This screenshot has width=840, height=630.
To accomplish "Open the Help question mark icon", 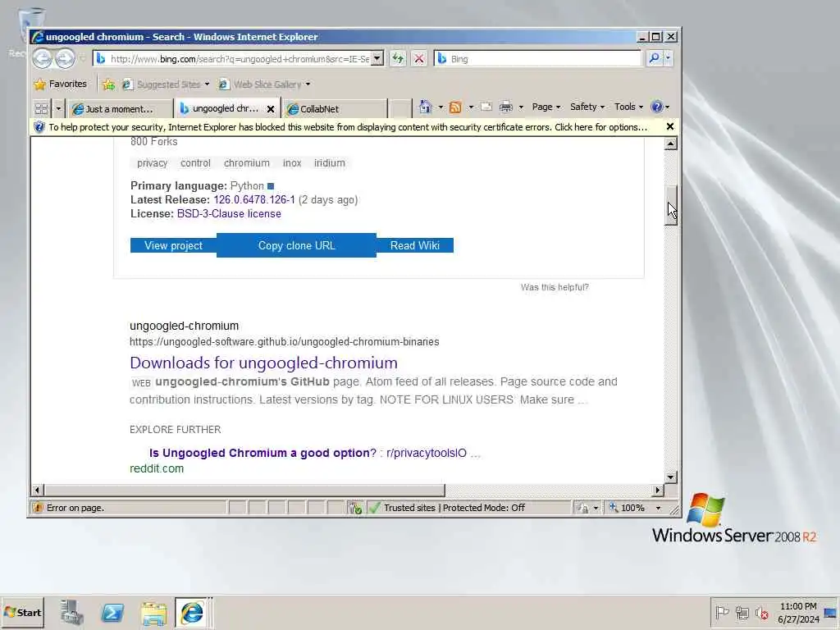I will (656, 107).
